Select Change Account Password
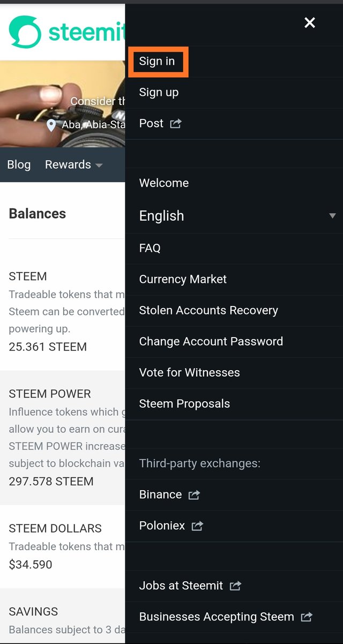 [x=211, y=341]
